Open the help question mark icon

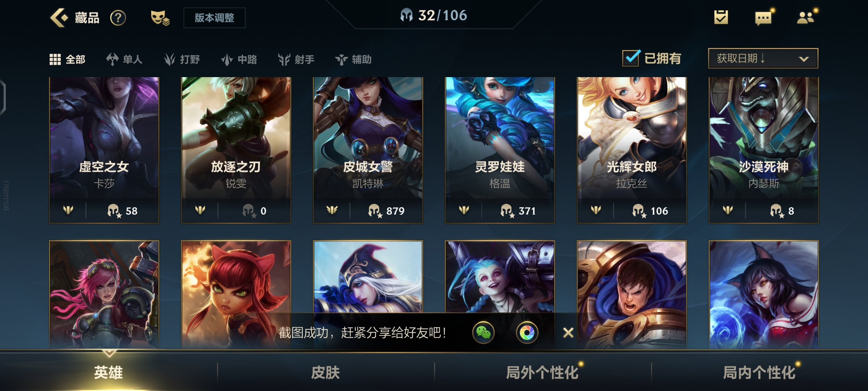coord(118,18)
